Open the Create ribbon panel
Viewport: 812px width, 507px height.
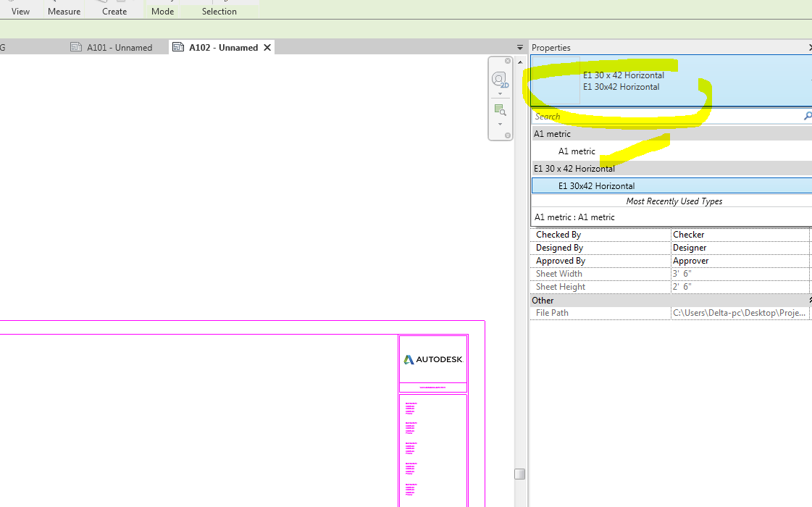coord(114,12)
